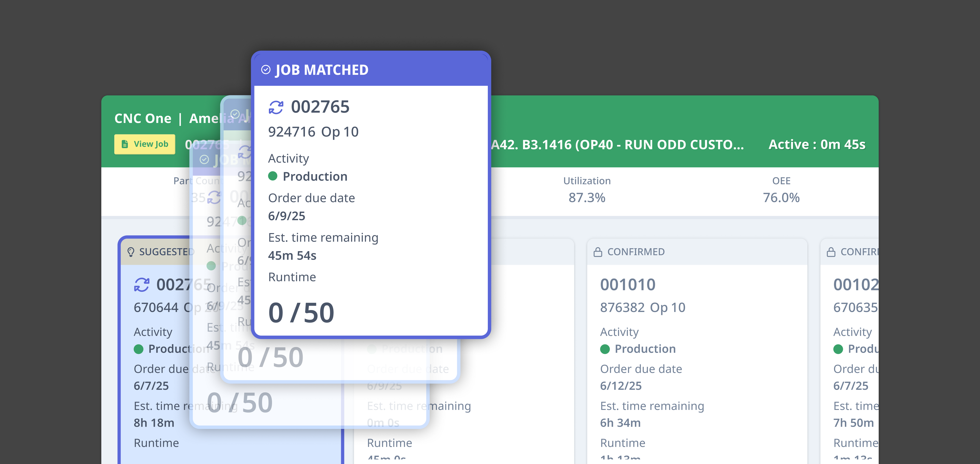Click due date 6/7/25 in SUGGESTED card

click(x=151, y=386)
